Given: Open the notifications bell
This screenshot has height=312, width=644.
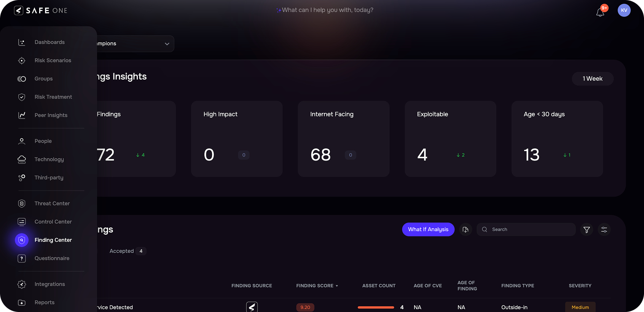Looking at the screenshot, I should click(600, 12).
